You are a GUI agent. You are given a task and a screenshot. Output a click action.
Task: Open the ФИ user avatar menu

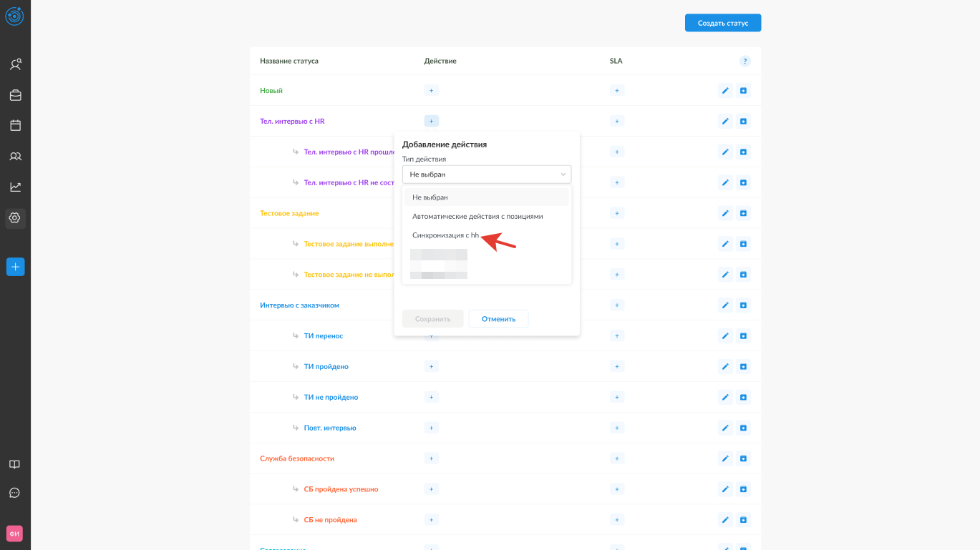click(14, 534)
